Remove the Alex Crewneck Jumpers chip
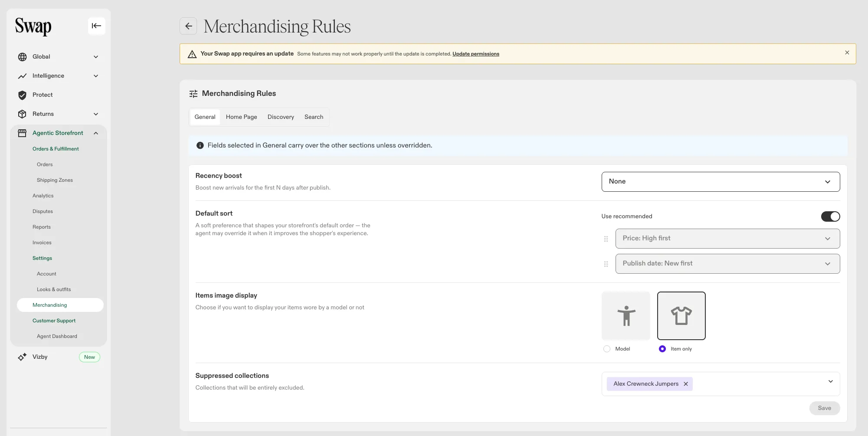The width and height of the screenshot is (868, 436). click(x=686, y=384)
